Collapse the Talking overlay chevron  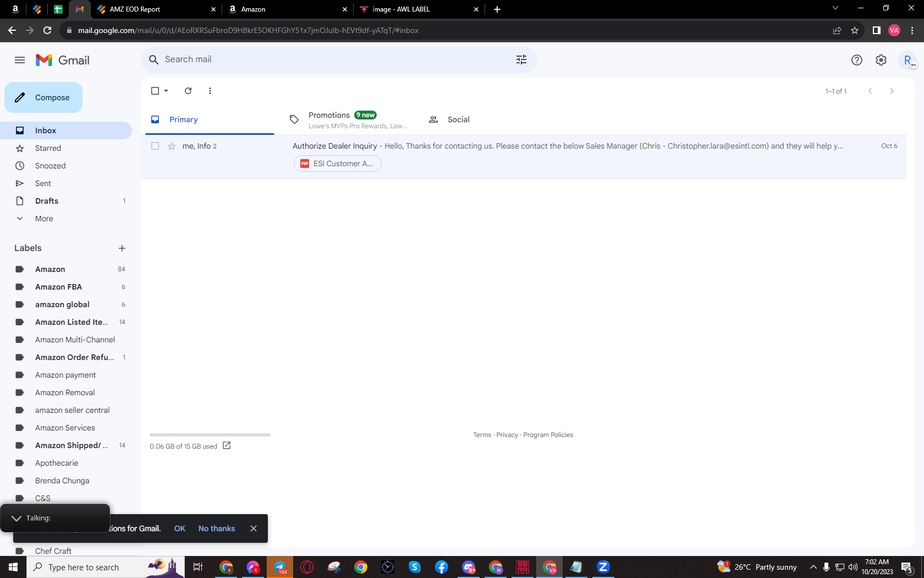click(16, 518)
